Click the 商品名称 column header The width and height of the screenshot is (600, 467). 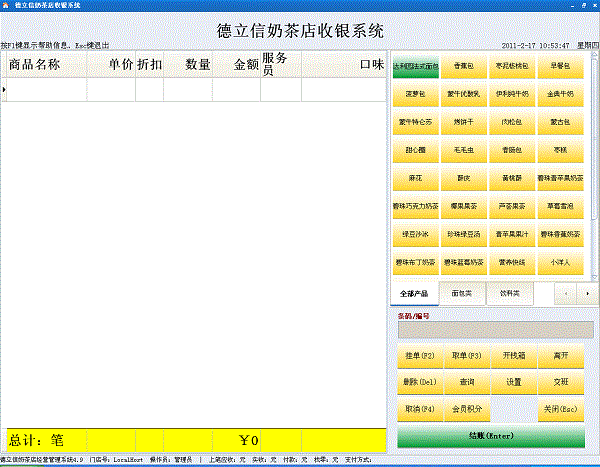pyautogui.click(x=47, y=64)
